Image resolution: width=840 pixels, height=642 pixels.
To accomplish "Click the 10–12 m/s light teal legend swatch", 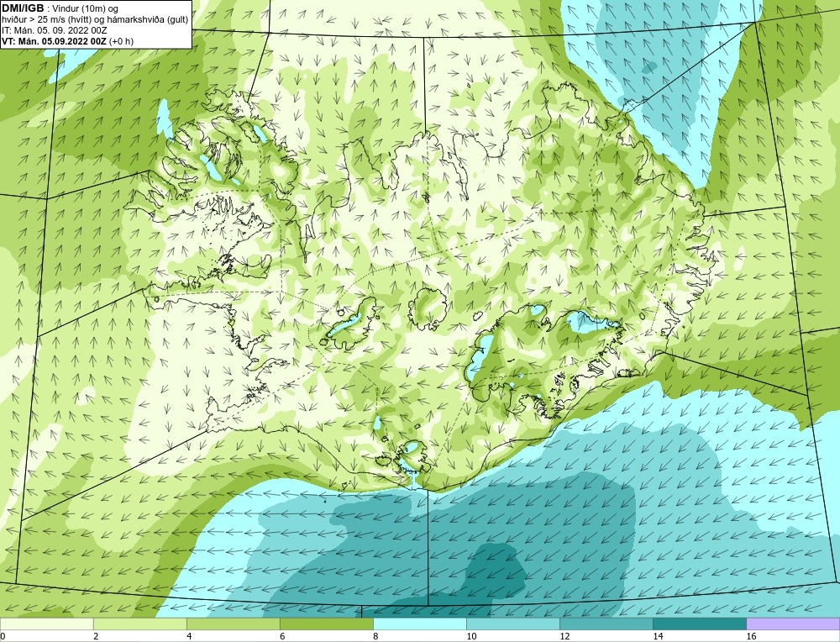I will coord(512,624).
